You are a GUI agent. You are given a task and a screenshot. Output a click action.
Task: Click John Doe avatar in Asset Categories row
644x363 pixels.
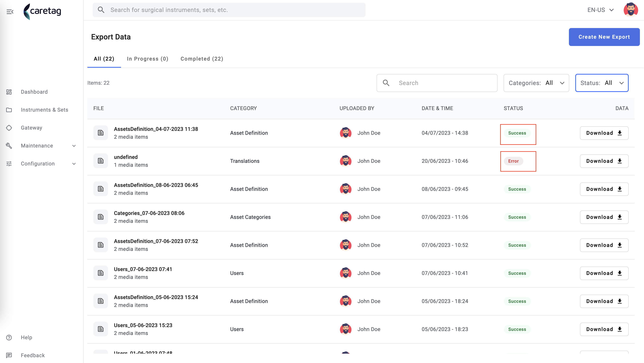(x=346, y=217)
